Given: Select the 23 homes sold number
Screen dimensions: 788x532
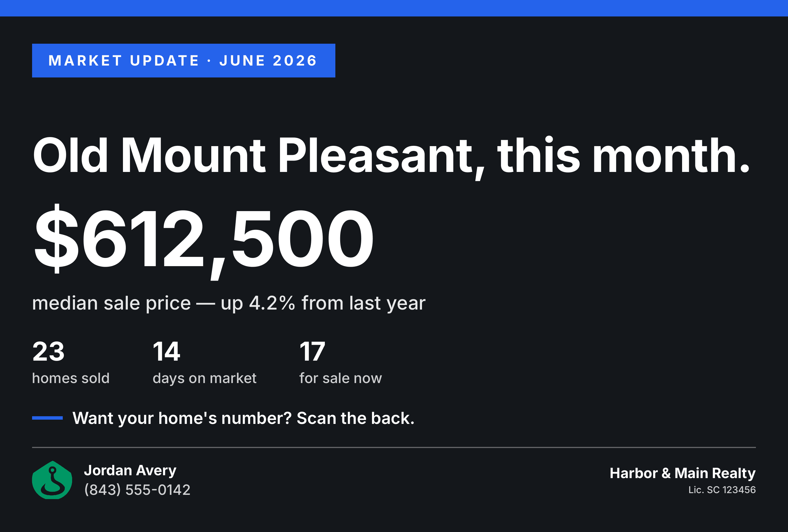Looking at the screenshot, I should pyautogui.click(x=49, y=351).
